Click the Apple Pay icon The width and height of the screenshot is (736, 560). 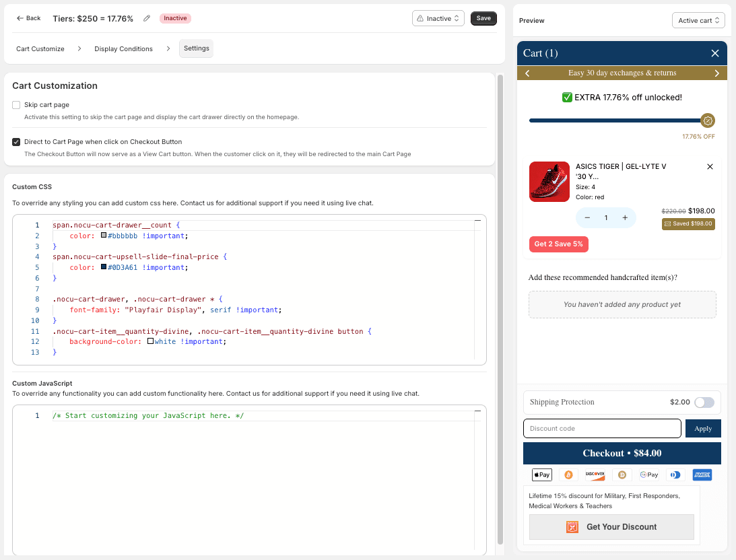tap(541, 475)
